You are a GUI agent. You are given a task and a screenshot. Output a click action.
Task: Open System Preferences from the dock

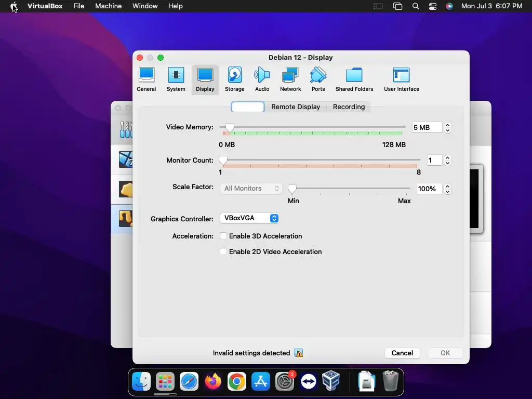[284, 381]
